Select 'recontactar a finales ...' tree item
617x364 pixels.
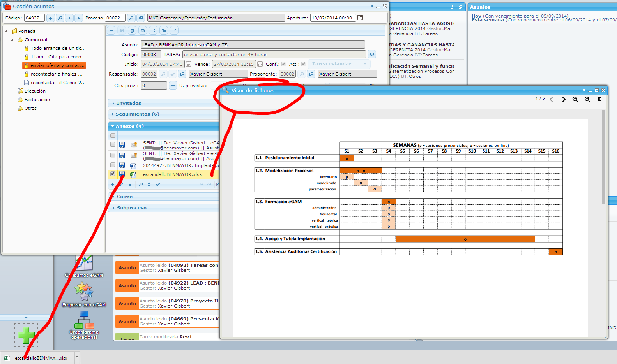click(57, 74)
